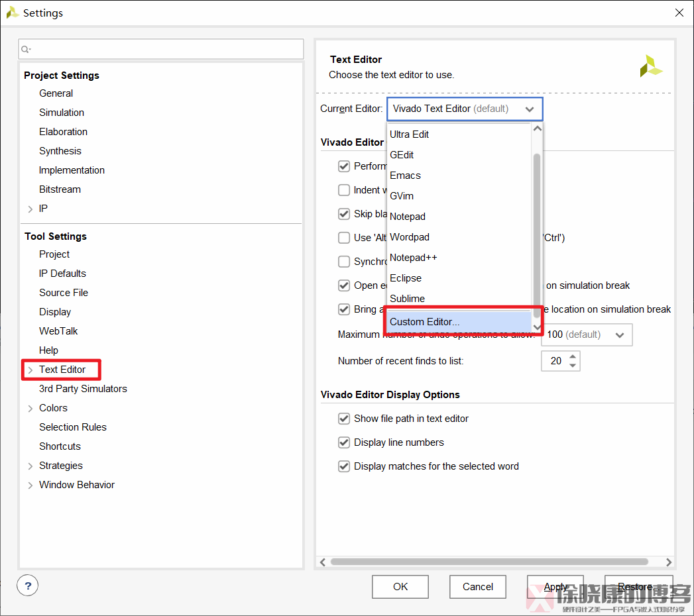Choose GEdit from editor list

[x=459, y=155]
